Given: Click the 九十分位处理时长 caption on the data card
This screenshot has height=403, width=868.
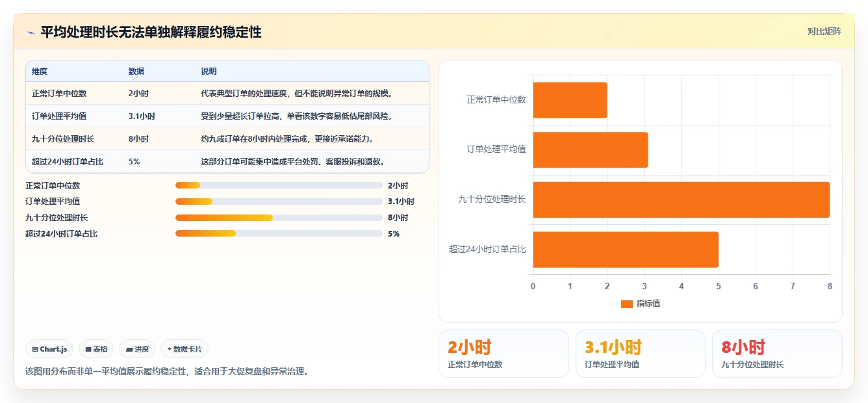Looking at the screenshot, I should pos(752,365).
